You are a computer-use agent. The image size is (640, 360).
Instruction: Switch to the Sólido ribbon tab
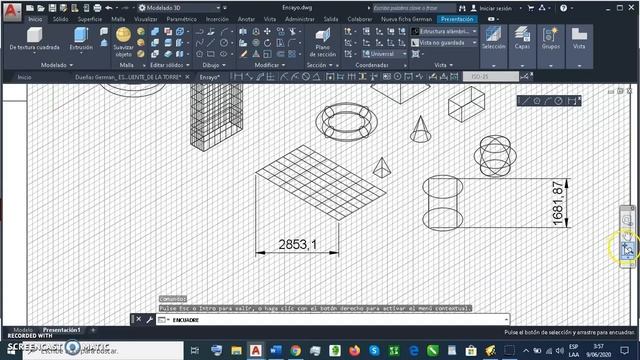point(60,19)
